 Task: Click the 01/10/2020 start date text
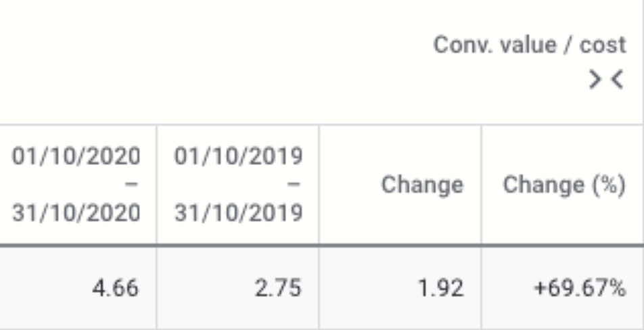76,156
